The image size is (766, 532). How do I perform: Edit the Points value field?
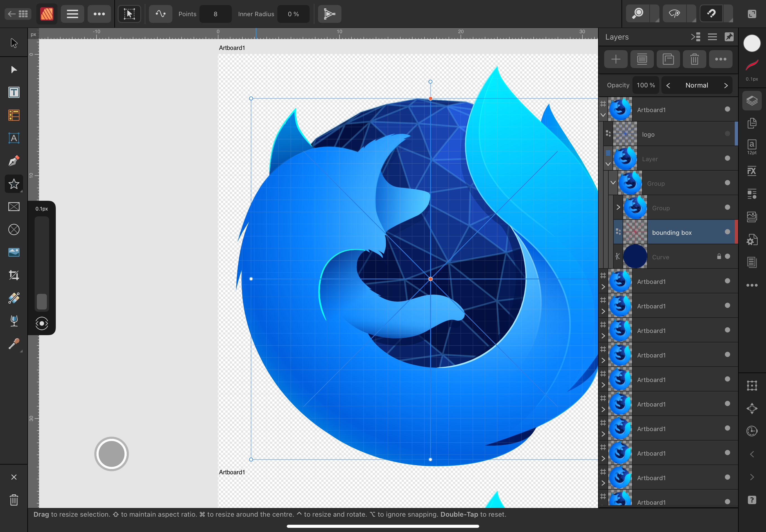[215, 14]
